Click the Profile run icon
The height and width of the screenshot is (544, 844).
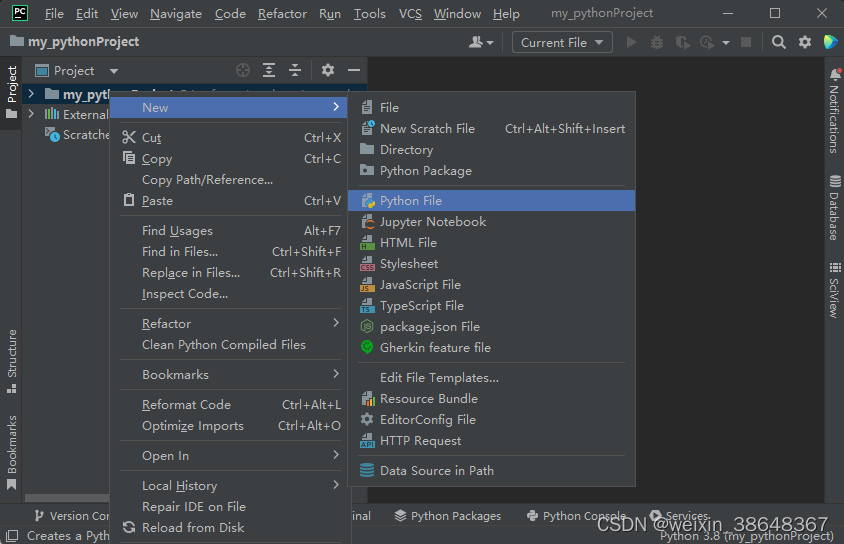pos(707,42)
